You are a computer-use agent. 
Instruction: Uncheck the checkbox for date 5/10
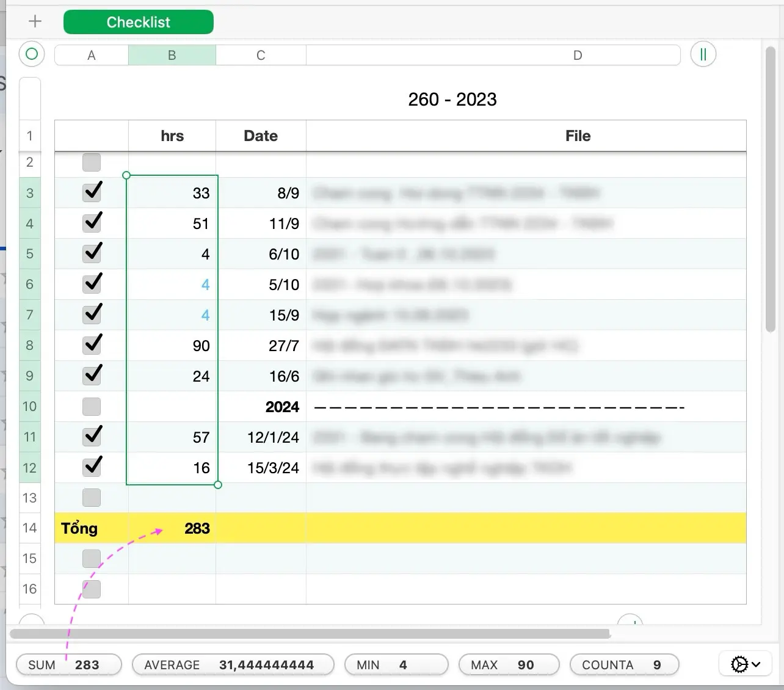(x=92, y=283)
